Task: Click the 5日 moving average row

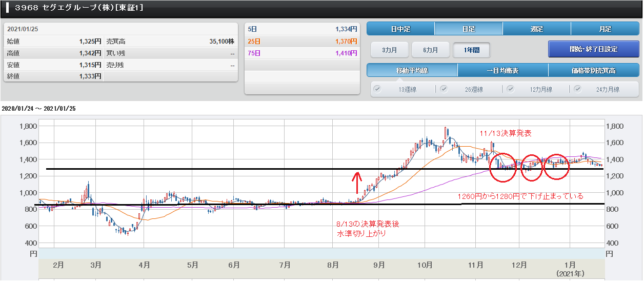Action: click(301, 29)
